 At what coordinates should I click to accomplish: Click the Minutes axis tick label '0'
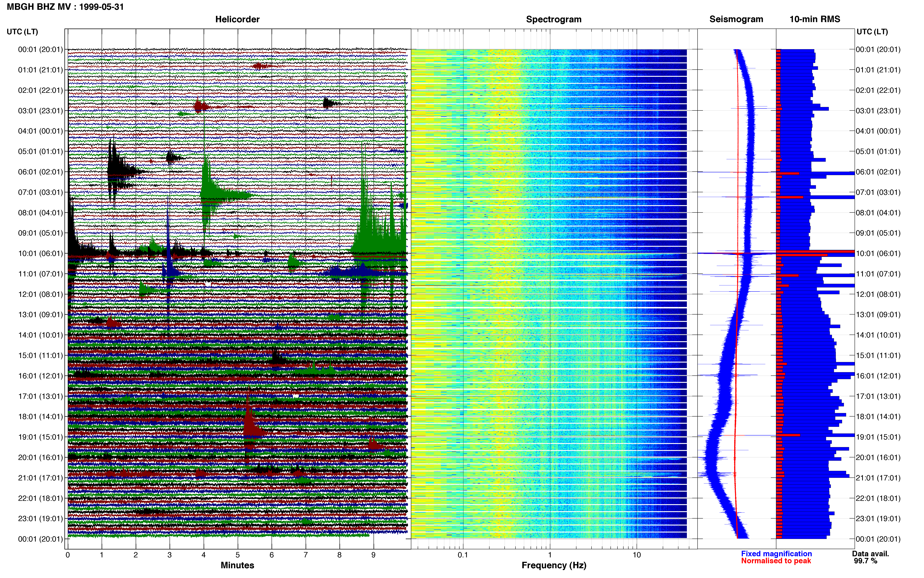coord(68,555)
